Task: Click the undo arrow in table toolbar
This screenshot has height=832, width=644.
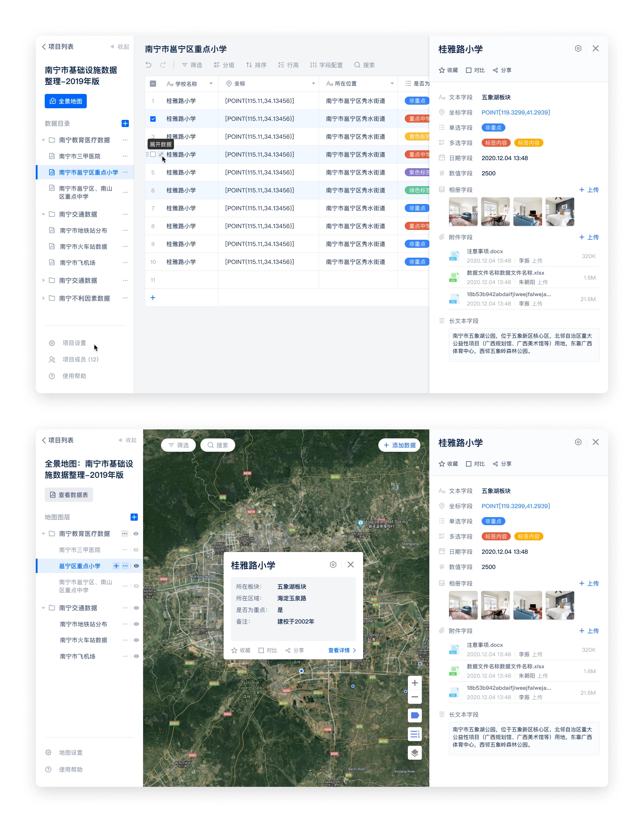Action: pyautogui.click(x=148, y=65)
